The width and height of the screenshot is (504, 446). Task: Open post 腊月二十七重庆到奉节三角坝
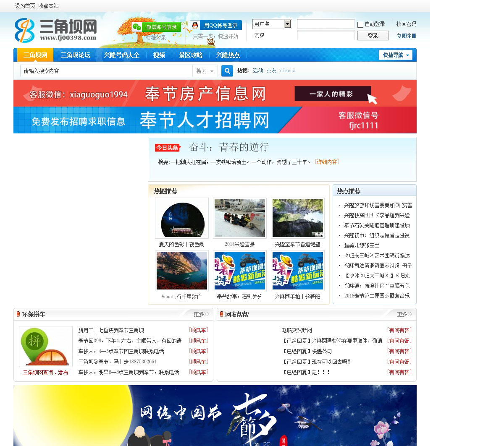(x=111, y=330)
